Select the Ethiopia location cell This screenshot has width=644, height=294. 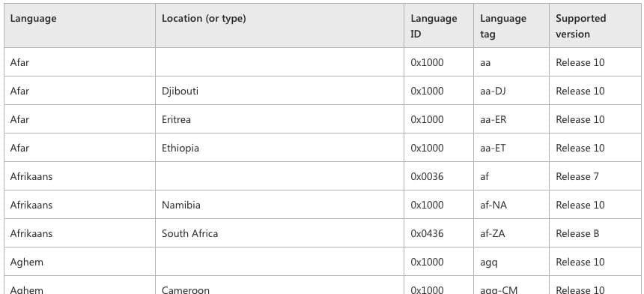pyautogui.click(x=280, y=147)
